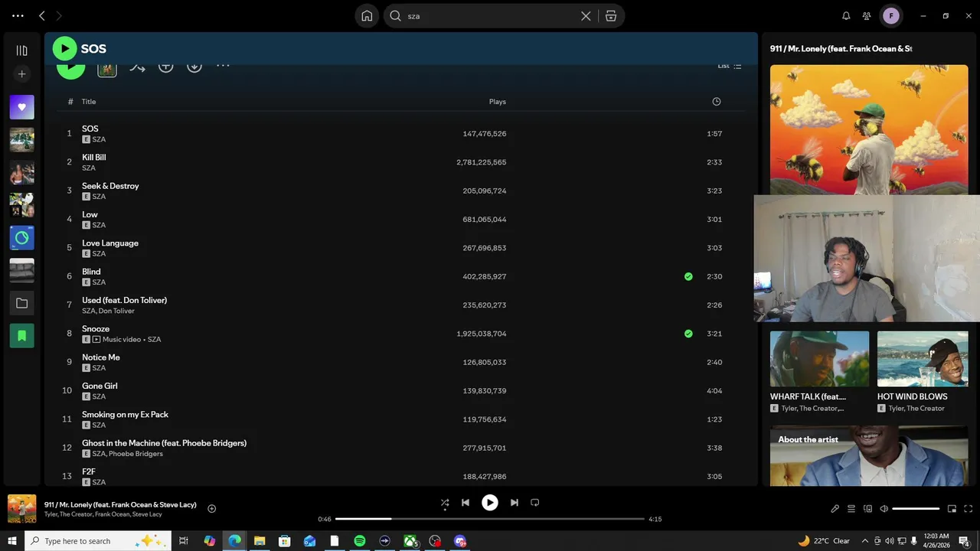This screenshot has width=980, height=551.
Task: Toggle the green saved check for Snooze
Action: [688, 334]
